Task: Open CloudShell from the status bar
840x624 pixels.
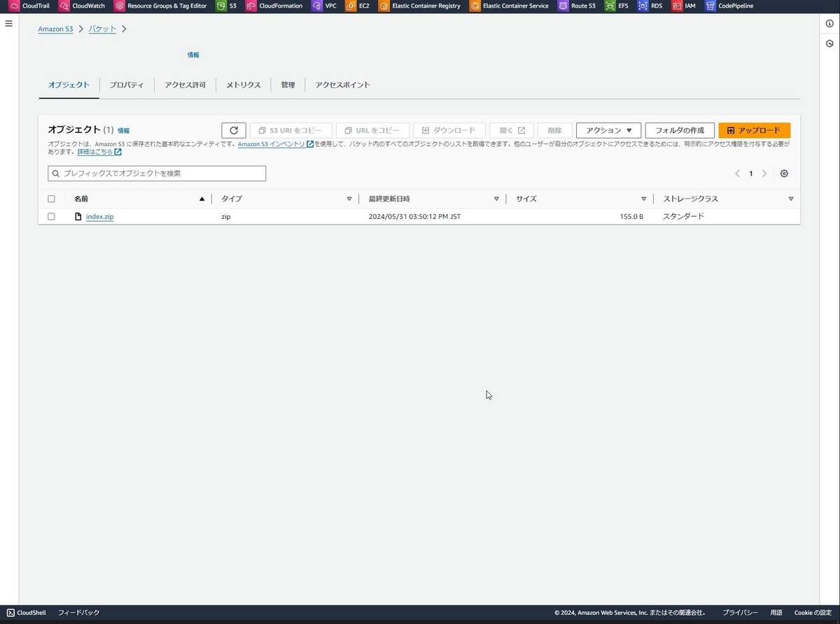Action: coord(26,612)
